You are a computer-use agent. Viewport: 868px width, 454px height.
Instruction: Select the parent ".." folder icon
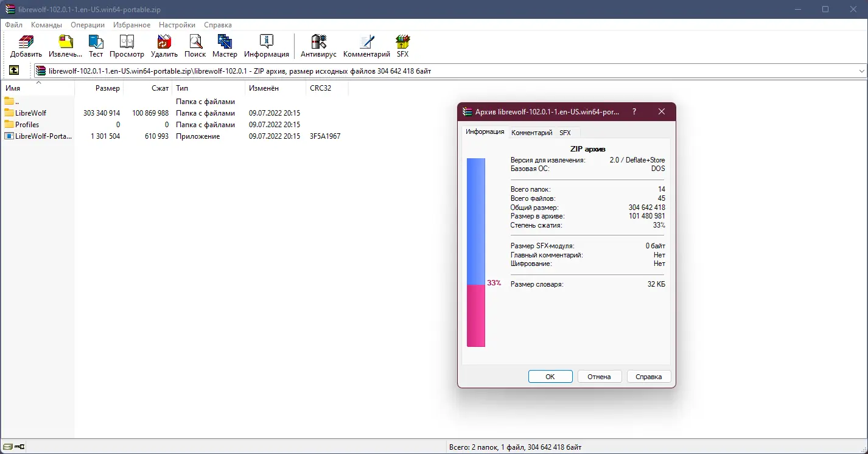click(x=9, y=102)
